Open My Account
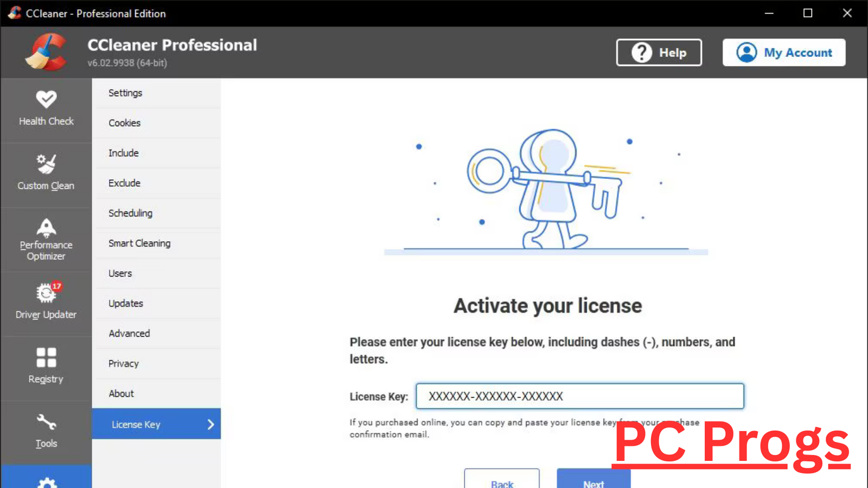The image size is (868, 488). [784, 53]
